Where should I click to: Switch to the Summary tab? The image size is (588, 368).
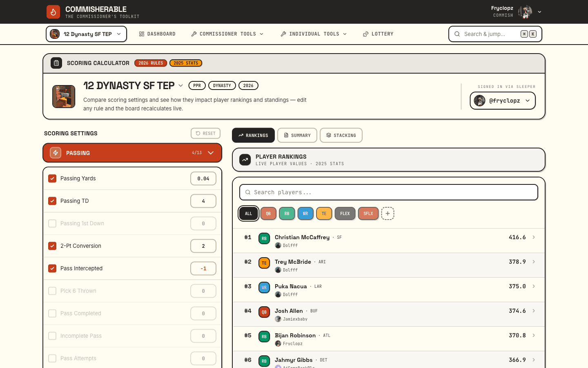pyautogui.click(x=297, y=135)
